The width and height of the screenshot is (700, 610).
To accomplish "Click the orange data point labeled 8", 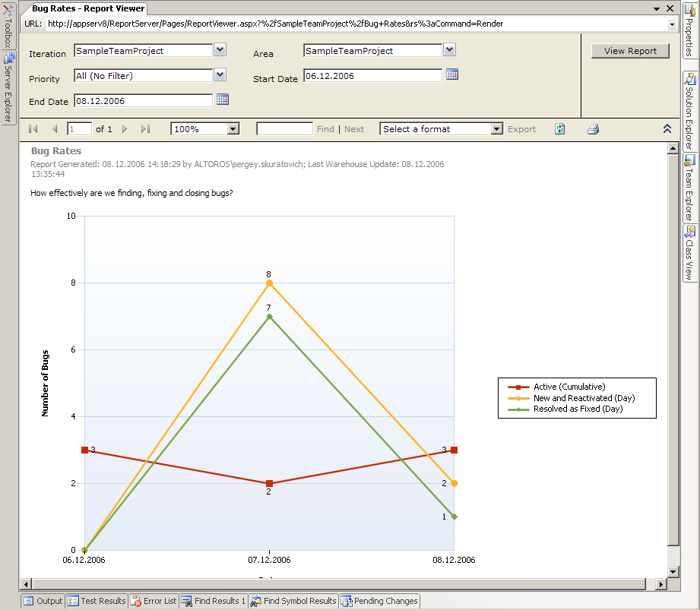I will point(269,283).
